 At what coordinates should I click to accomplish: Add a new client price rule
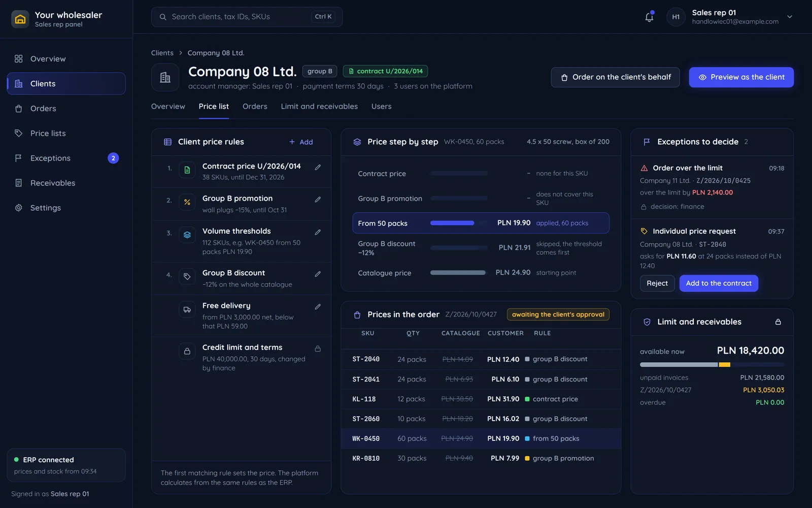pos(301,142)
